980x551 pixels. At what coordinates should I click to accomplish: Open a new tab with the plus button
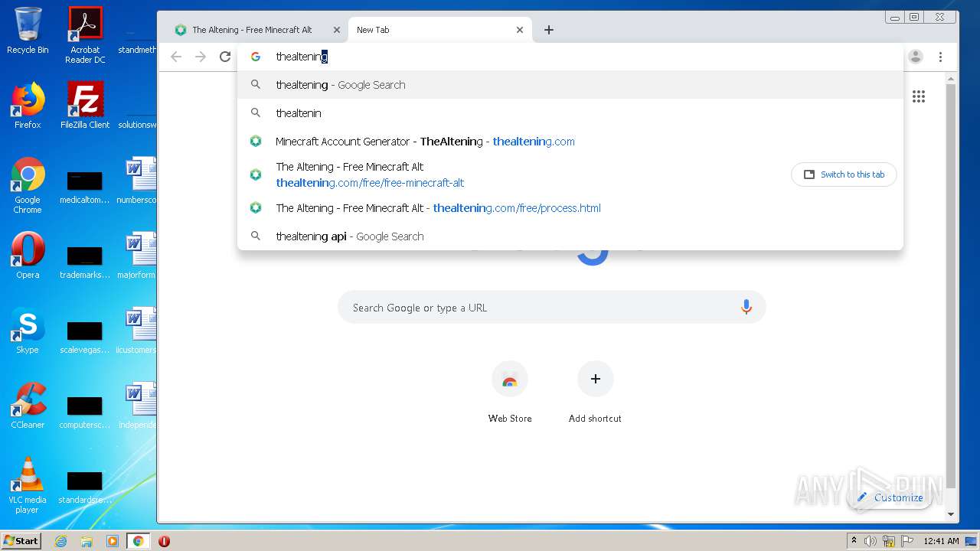click(549, 30)
